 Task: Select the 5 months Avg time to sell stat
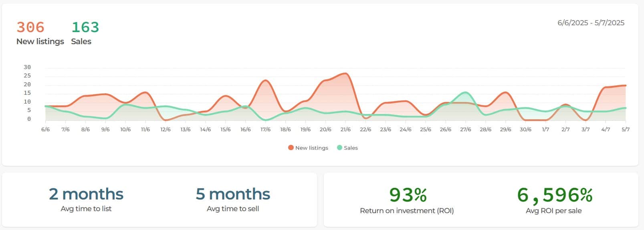[x=233, y=194]
